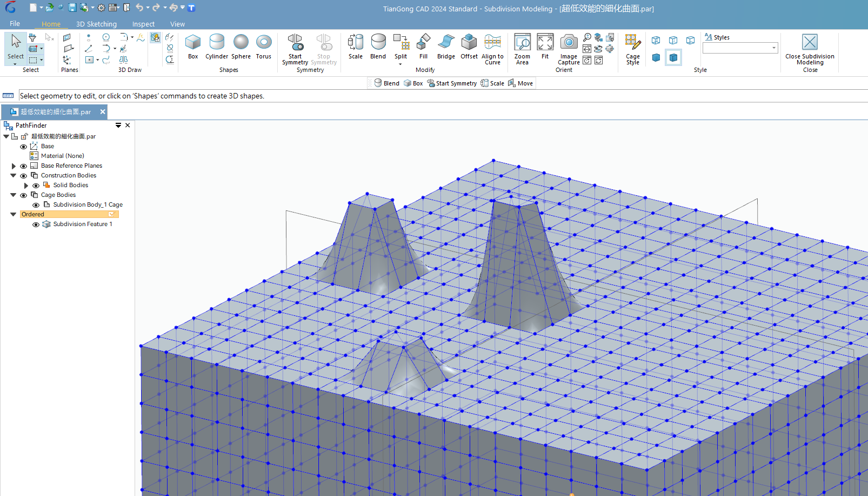This screenshot has height=496, width=868.
Task: Click the coordinate system icon in Planes
Action: coord(67,59)
